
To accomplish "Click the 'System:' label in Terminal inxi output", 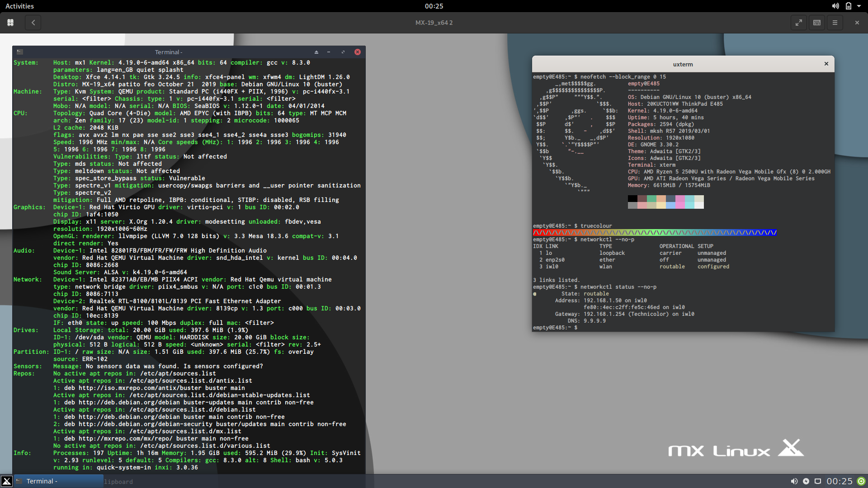I will point(26,63).
